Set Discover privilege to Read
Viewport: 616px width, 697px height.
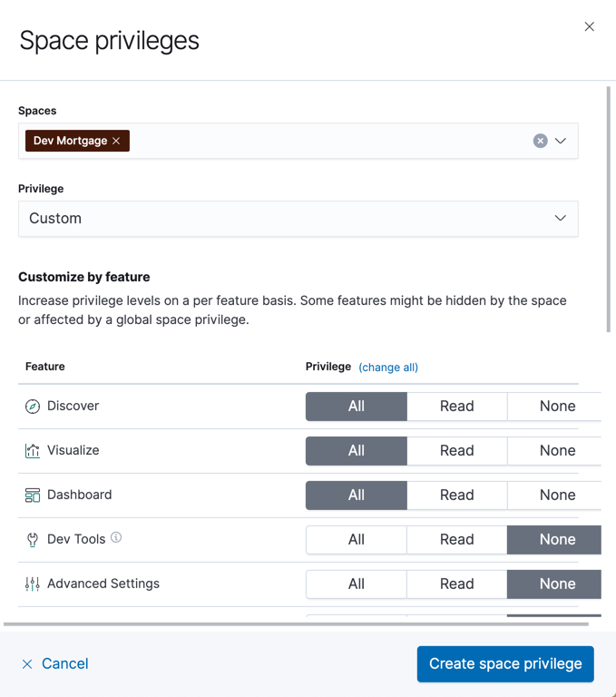point(456,407)
